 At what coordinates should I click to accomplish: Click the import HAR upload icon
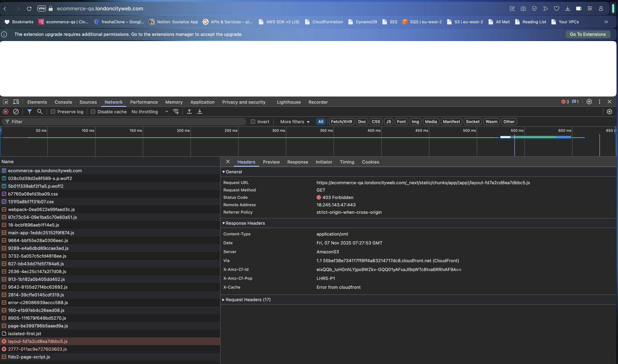[189, 112]
